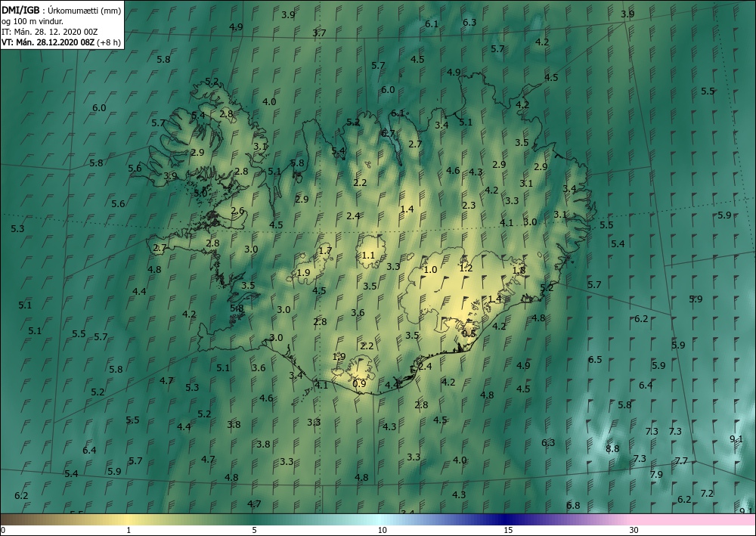Click the map value "0.9"
This screenshot has height=536, width=756.
[359, 384]
